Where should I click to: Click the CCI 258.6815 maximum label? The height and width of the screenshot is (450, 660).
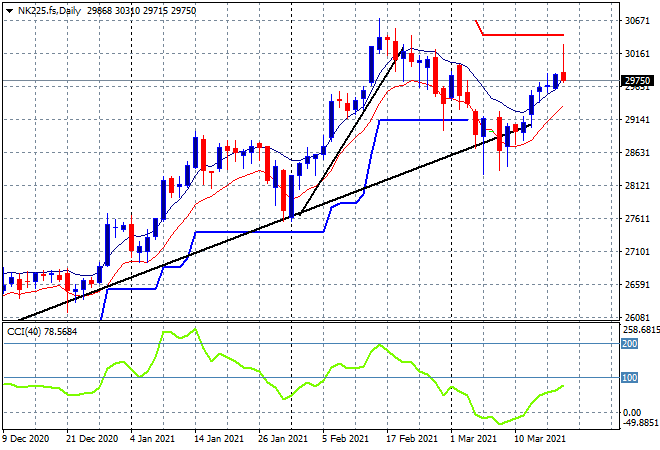click(641, 330)
